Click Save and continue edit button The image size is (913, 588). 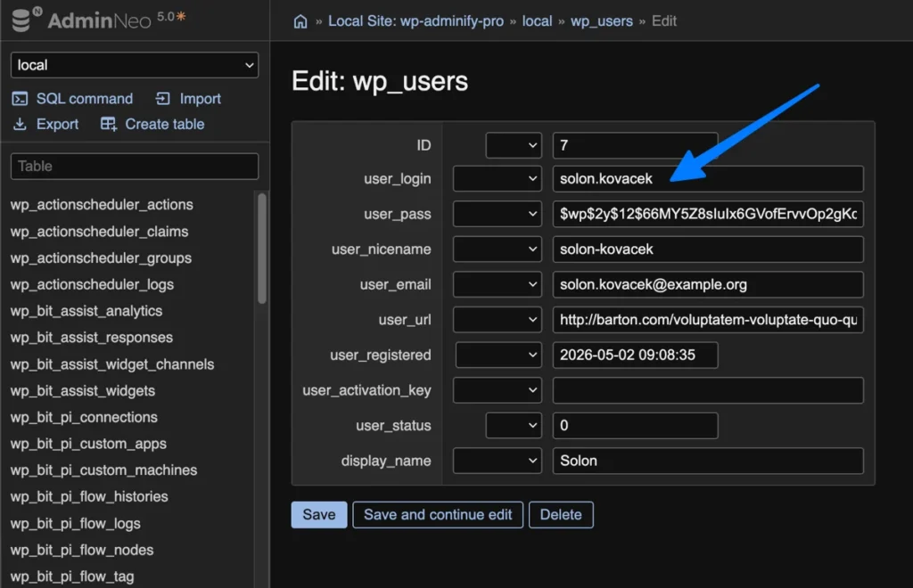(x=438, y=515)
